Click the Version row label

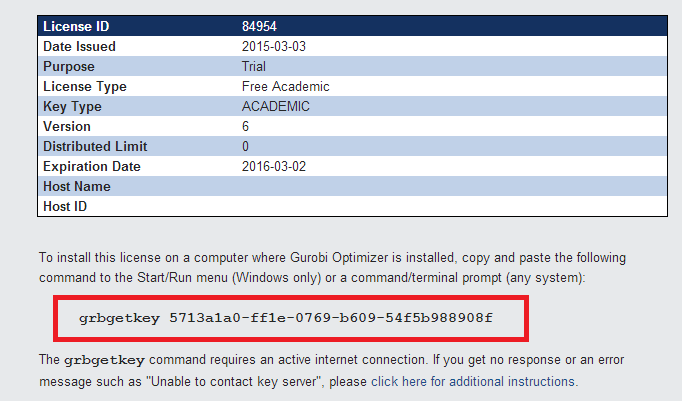(x=67, y=126)
